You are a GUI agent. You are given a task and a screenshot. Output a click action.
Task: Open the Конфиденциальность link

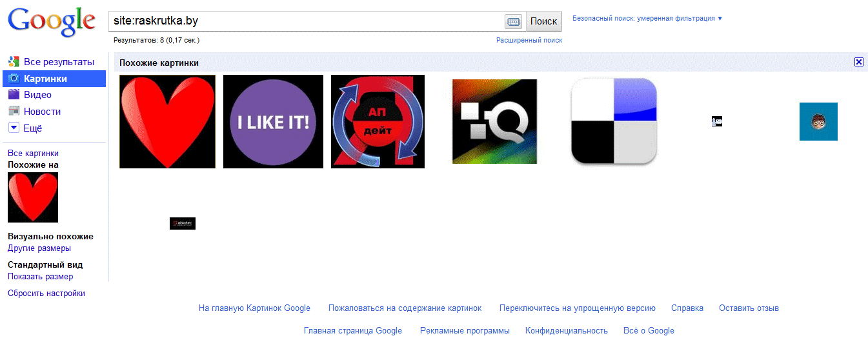[x=567, y=331]
